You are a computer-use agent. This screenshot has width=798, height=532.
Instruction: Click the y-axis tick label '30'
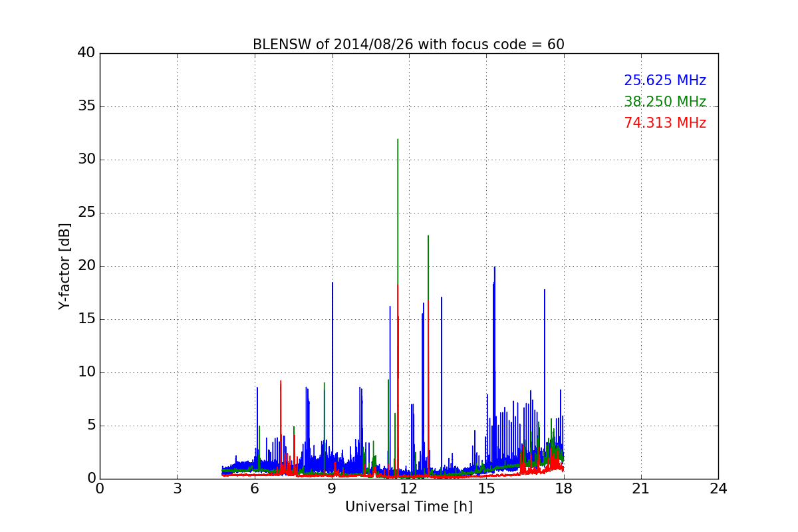tap(86, 160)
